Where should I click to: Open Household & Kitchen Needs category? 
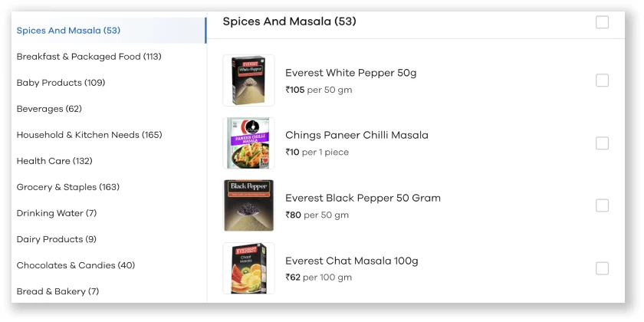pyautogui.click(x=89, y=135)
